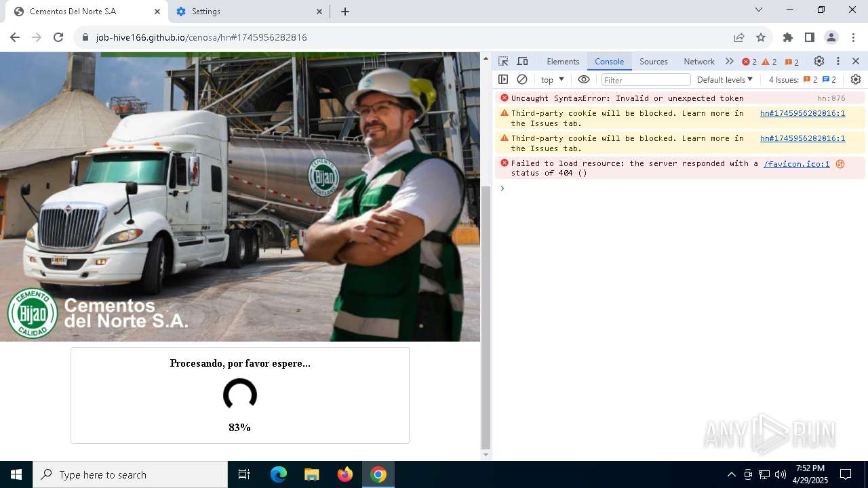868x488 pixels.
Task: Launch Firefox from the taskbar
Action: click(x=345, y=474)
